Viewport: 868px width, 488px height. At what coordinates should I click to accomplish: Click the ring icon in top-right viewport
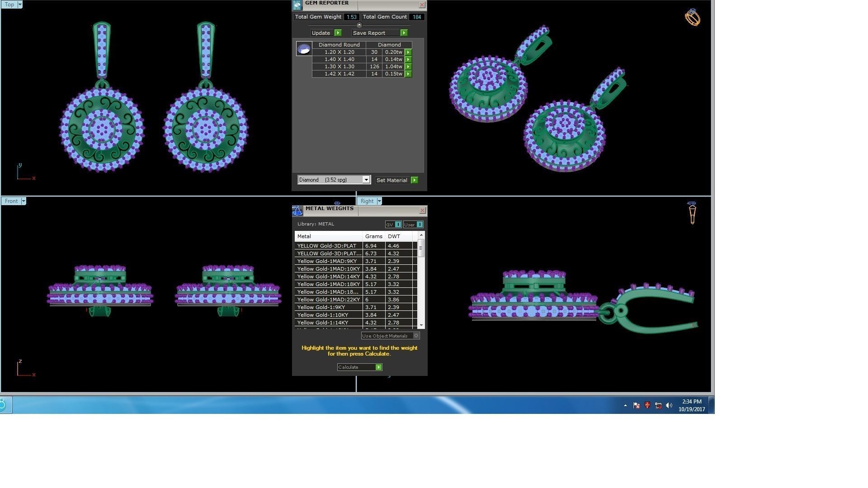click(x=692, y=18)
